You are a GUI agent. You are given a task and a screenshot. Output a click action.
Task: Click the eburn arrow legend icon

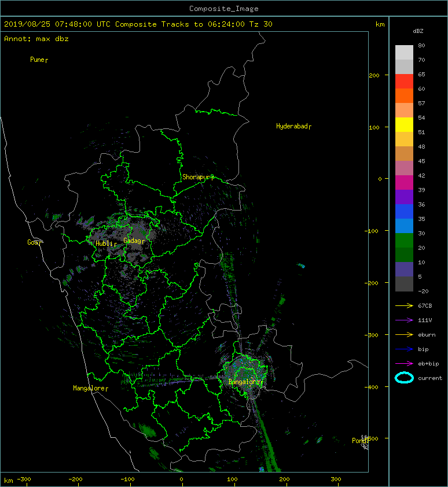click(404, 335)
